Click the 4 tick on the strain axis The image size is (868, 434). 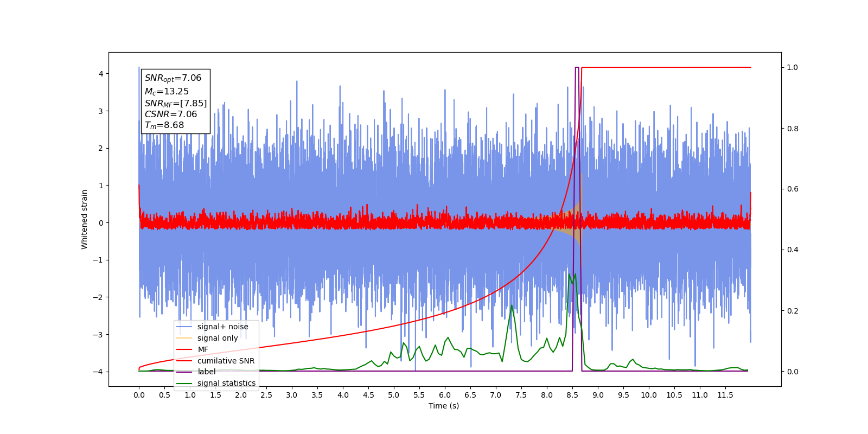coord(101,74)
